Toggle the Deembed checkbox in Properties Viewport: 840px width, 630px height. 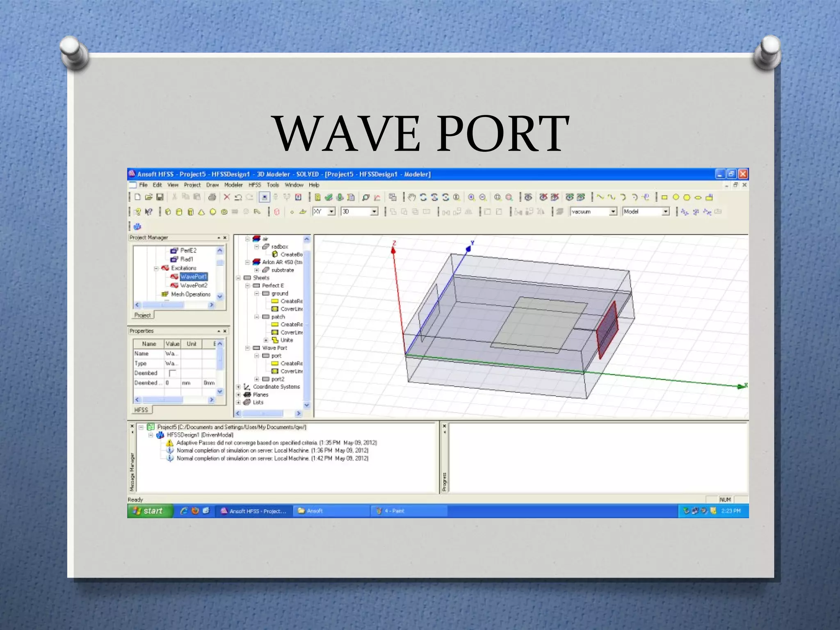(172, 373)
